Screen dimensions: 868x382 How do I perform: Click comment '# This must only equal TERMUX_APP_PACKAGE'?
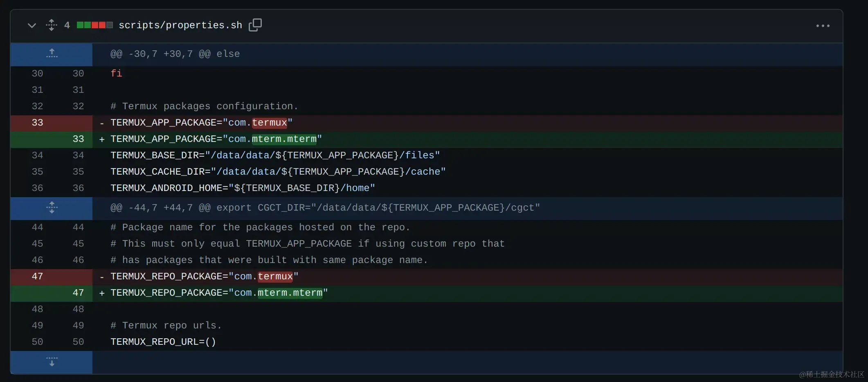click(308, 244)
